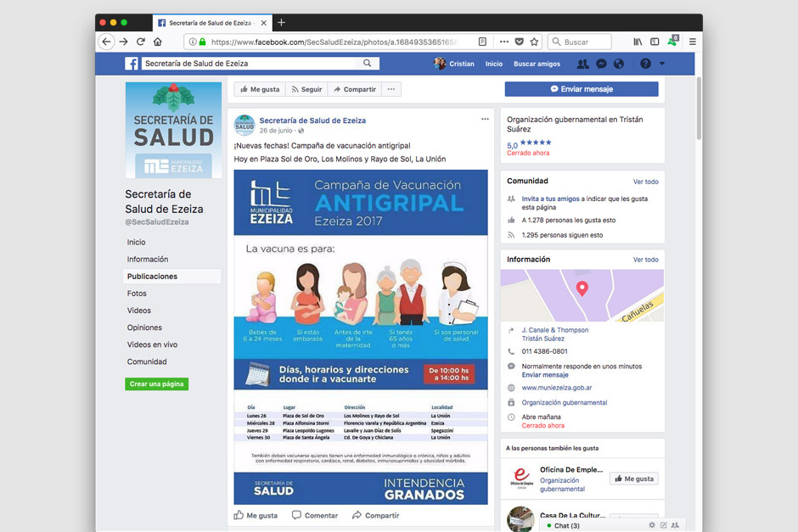Open the green extension icon in toolbar
798x532 pixels.
coord(673,41)
